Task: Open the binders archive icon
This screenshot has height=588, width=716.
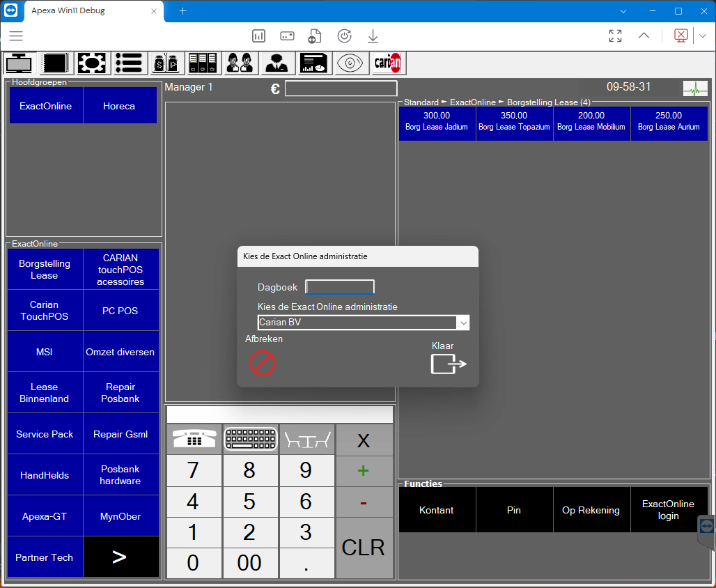Action: [x=203, y=63]
